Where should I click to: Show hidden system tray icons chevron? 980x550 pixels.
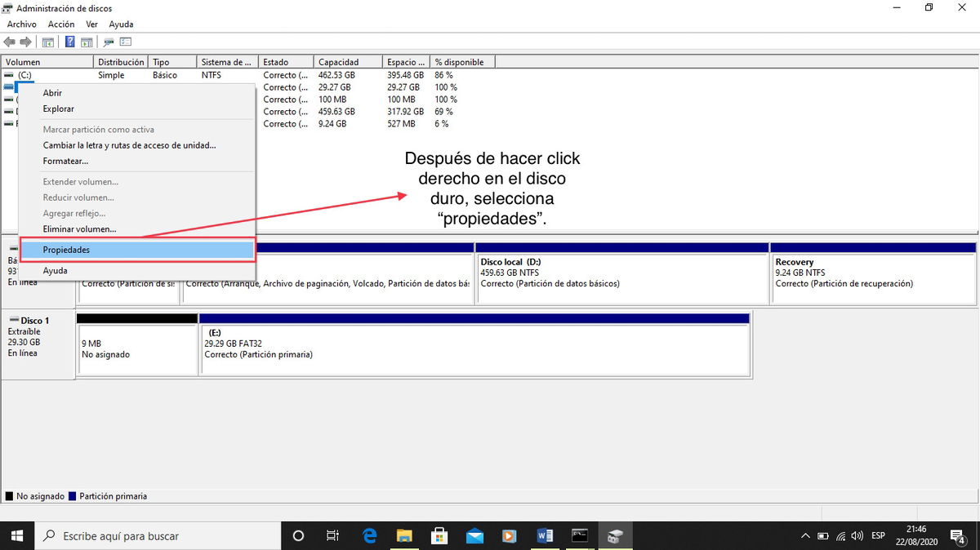click(x=804, y=536)
